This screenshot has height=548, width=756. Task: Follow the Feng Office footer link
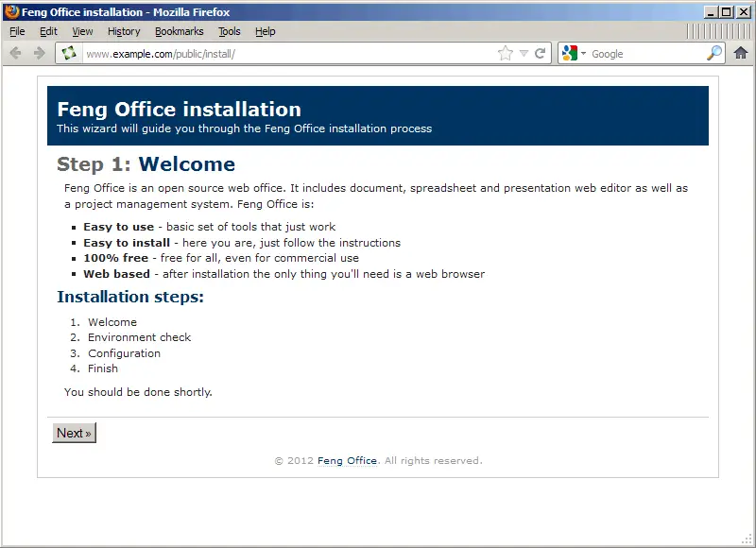(347, 461)
